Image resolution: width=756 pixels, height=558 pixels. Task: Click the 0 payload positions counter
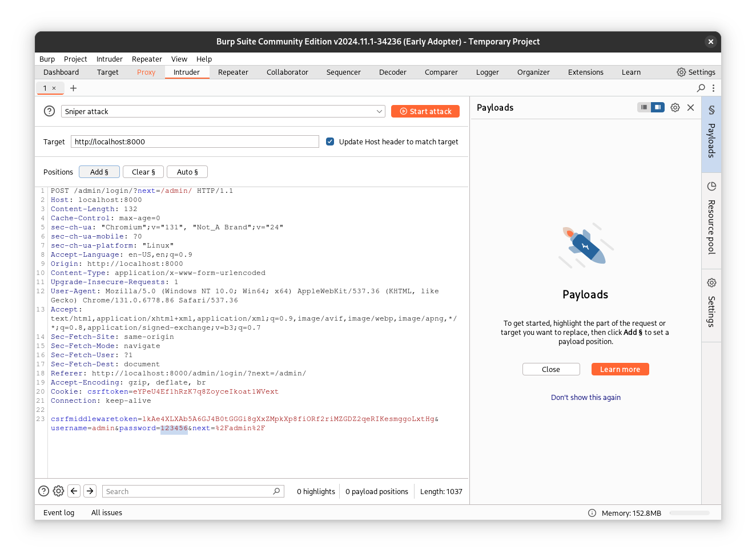377,492
